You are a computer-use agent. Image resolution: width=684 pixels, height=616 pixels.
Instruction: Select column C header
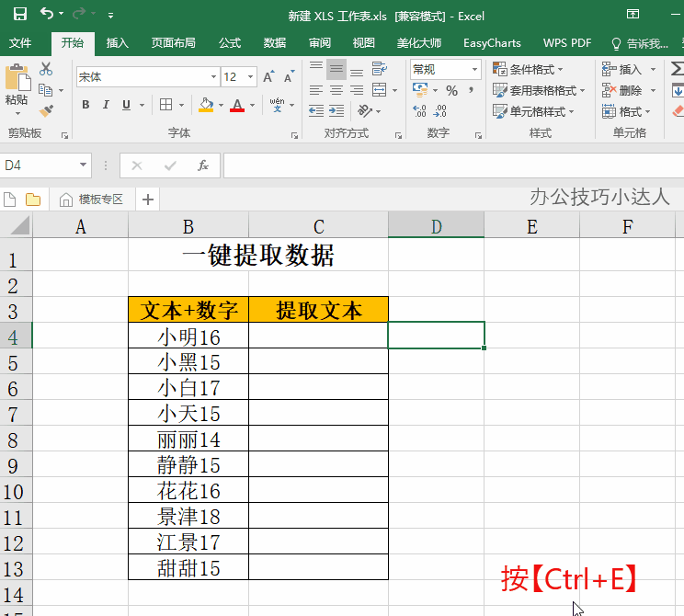pyautogui.click(x=318, y=226)
